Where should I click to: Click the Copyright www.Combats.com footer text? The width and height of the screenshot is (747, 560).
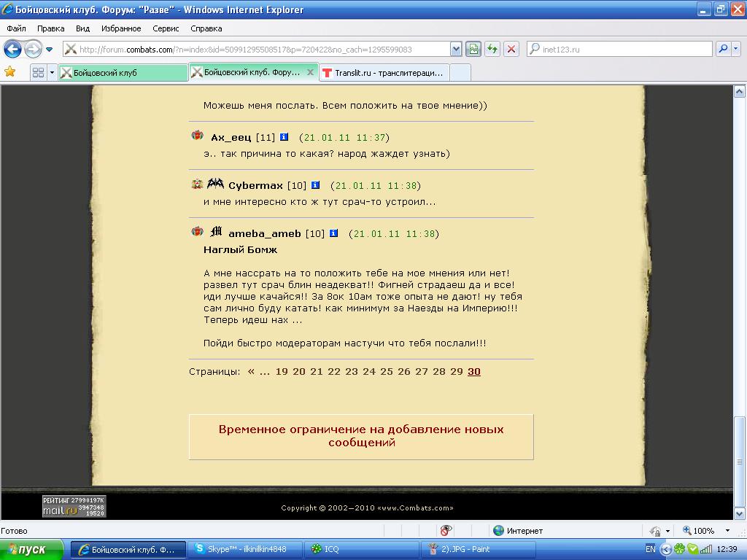pyautogui.click(x=367, y=507)
